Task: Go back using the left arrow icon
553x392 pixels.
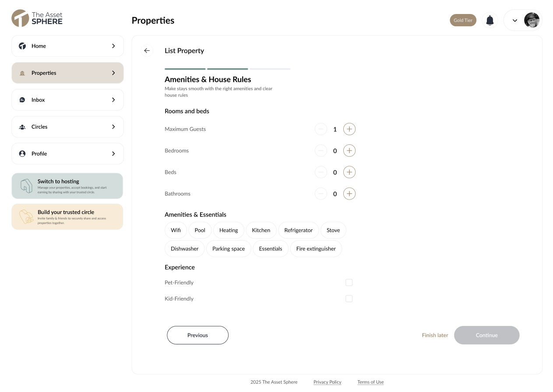Action: point(147,51)
